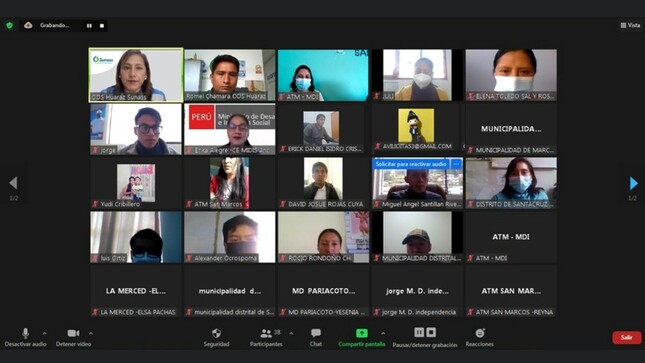
Task: Stop recording using top bar square button
Action: pos(102,26)
